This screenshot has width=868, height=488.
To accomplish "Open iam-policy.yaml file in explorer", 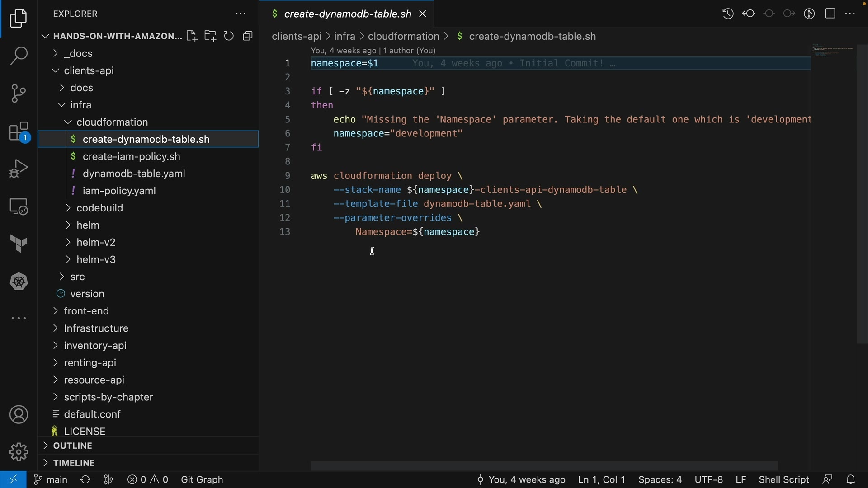I will pyautogui.click(x=119, y=191).
